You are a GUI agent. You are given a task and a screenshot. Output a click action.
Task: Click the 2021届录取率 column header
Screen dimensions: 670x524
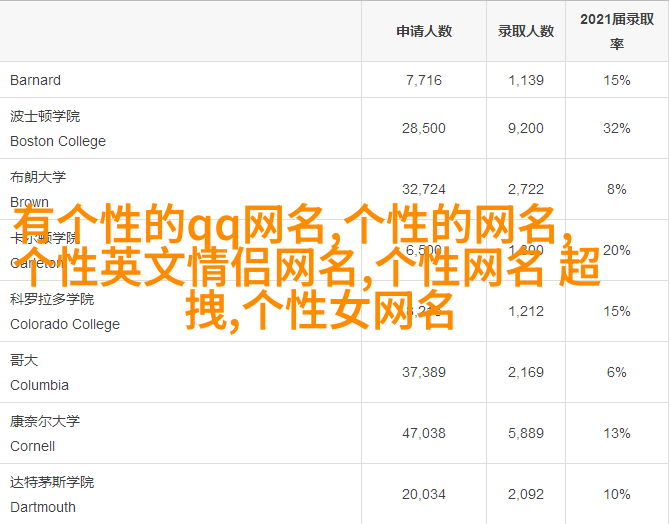(617, 31)
